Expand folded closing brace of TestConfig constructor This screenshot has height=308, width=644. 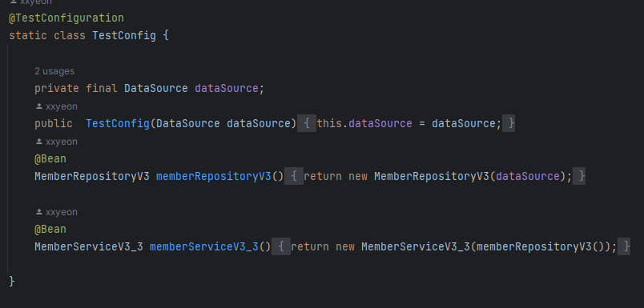coord(509,124)
